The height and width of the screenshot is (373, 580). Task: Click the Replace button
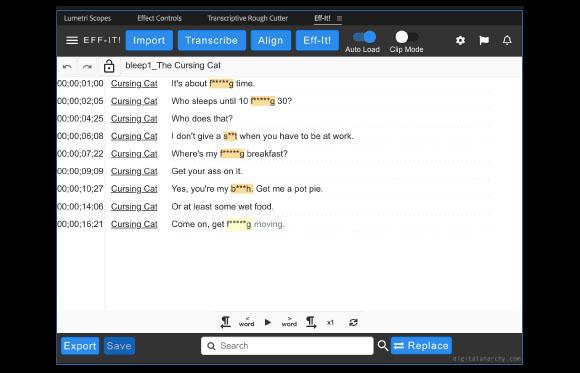click(421, 346)
